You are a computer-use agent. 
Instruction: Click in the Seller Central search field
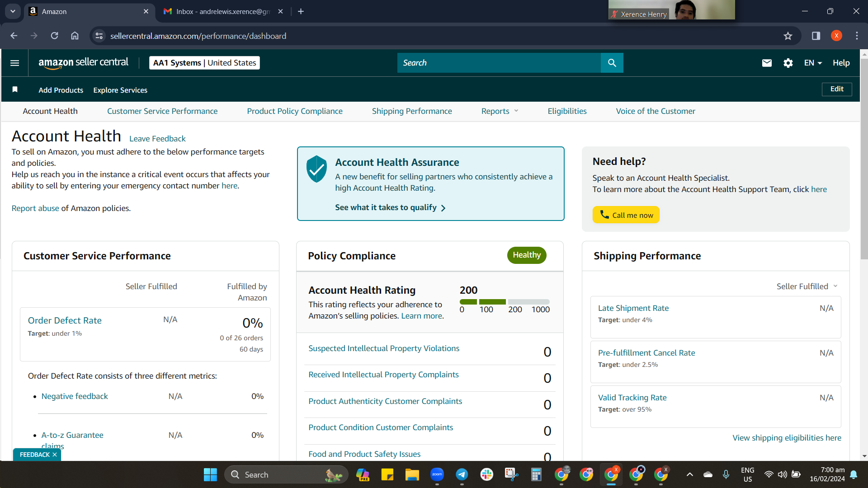click(x=499, y=63)
